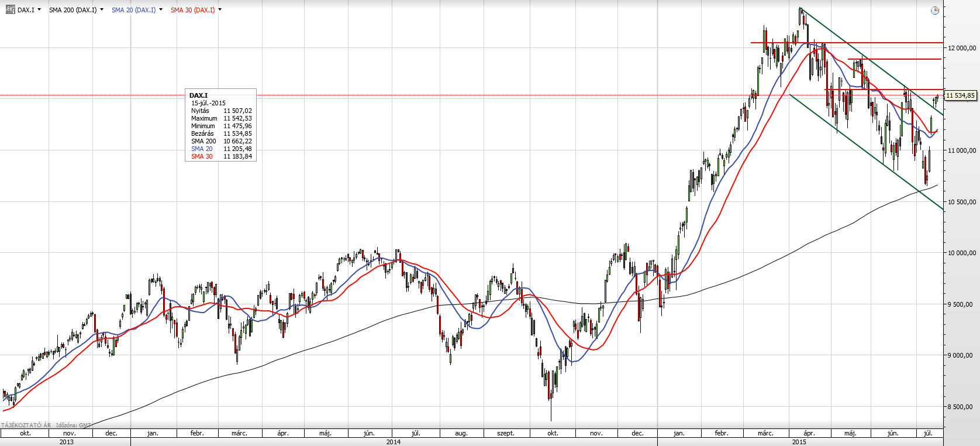980x446 pixels.
Task: Click the dec. month label above 2013
Action: tap(112, 433)
